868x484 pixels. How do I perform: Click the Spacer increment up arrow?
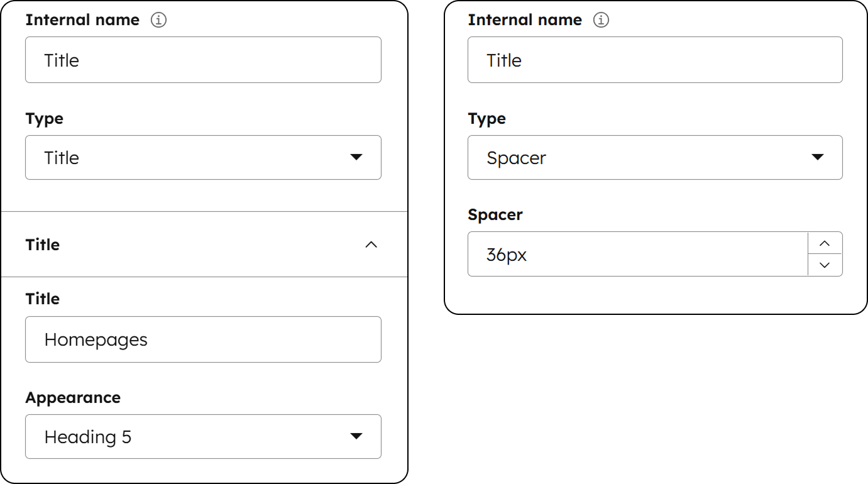(x=825, y=244)
